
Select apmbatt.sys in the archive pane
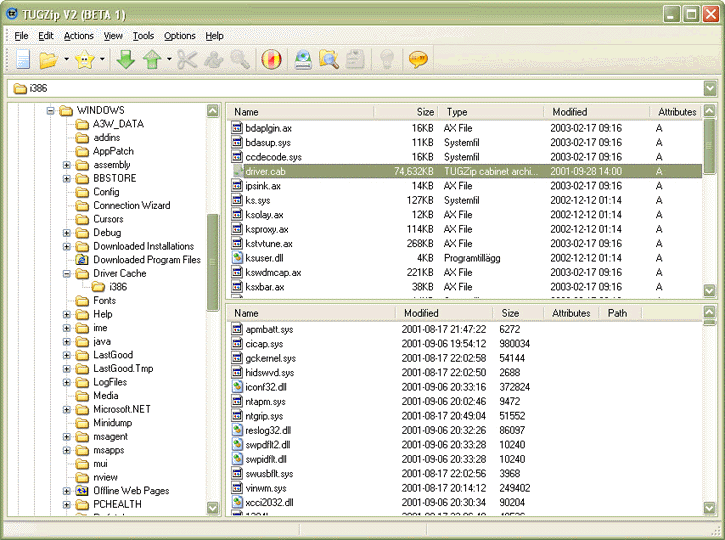click(x=269, y=330)
